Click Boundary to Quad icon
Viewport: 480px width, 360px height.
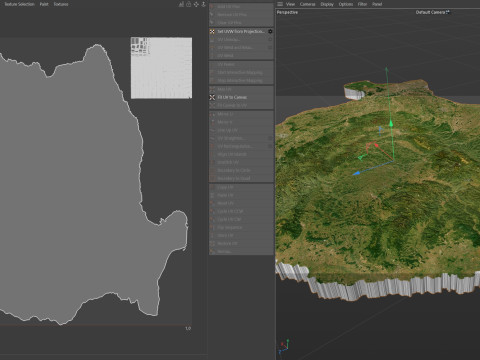point(212,178)
